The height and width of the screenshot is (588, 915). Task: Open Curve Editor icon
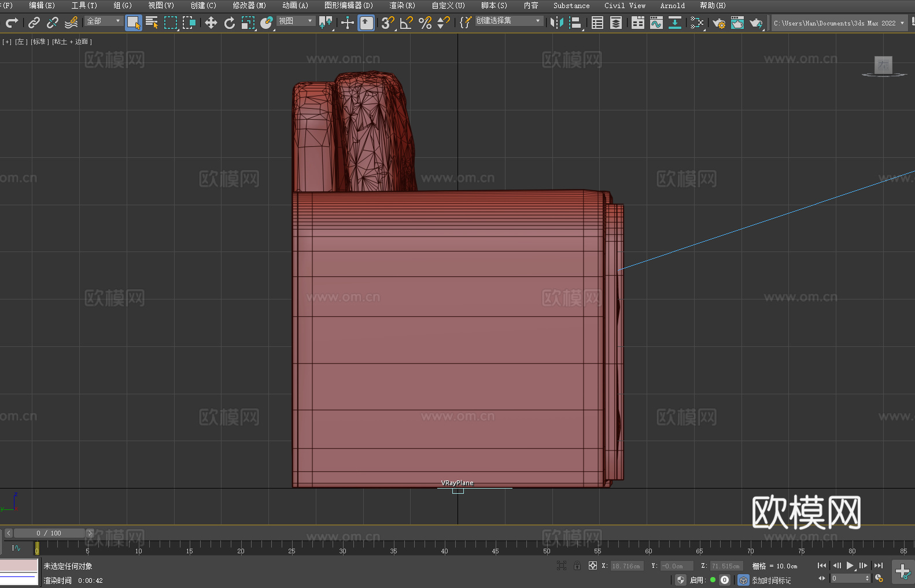656,23
